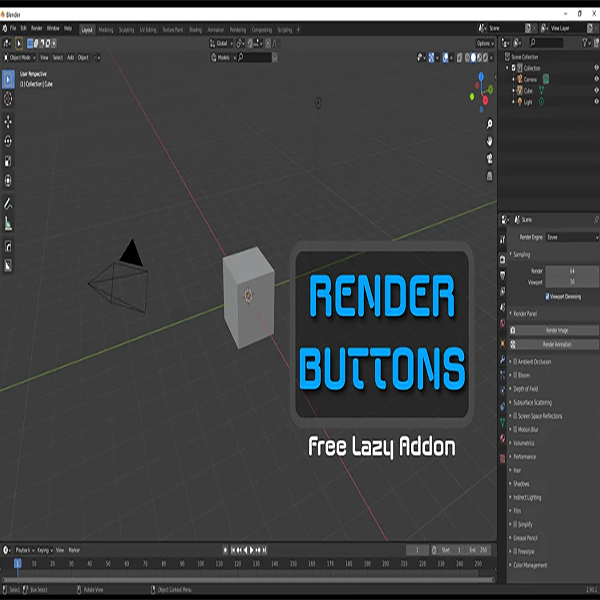Image resolution: width=600 pixels, height=600 pixels.
Task: Open the Material properties tab icon
Action: click(502, 439)
